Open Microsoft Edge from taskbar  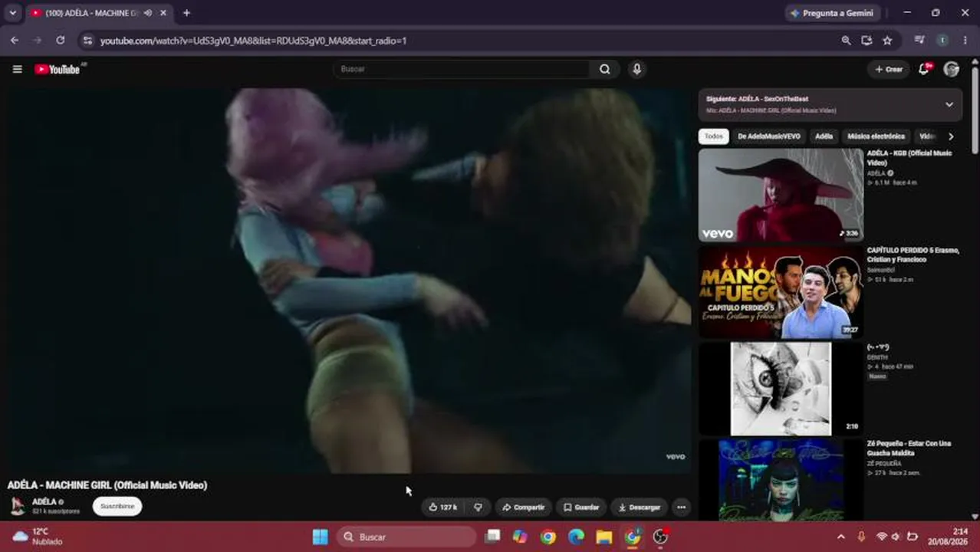coord(576,537)
